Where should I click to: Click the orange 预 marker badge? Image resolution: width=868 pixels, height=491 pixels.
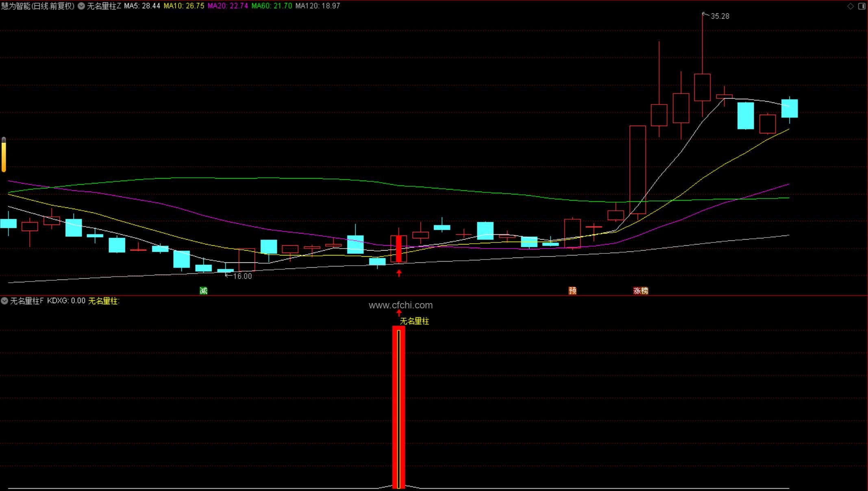572,290
